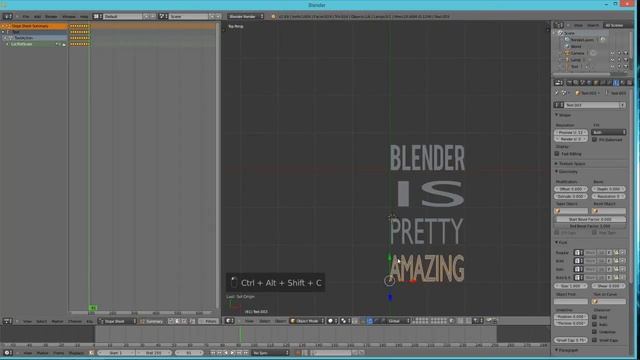This screenshot has height=360, width=640.
Task: Browse fonts for the Bold row
Action: (x=579, y=261)
